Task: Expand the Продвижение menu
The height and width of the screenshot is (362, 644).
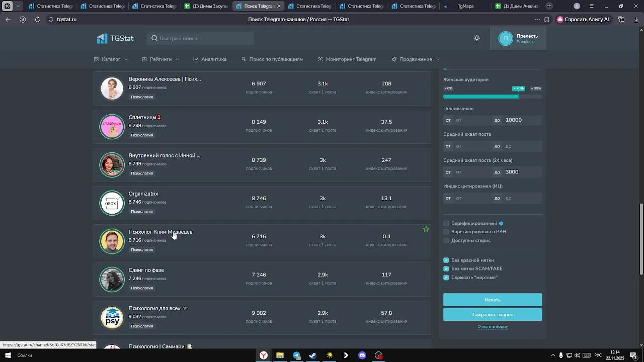Action: (x=416, y=59)
